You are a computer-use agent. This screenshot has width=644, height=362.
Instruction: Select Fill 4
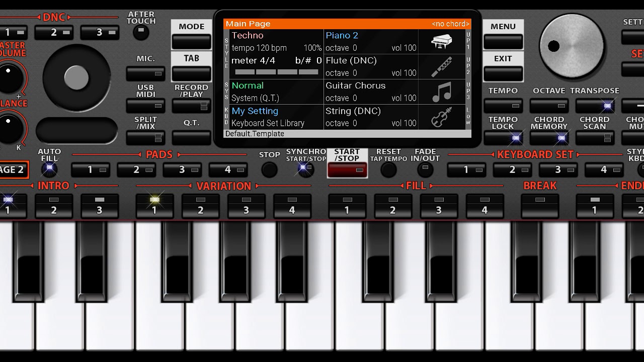point(485,206)
